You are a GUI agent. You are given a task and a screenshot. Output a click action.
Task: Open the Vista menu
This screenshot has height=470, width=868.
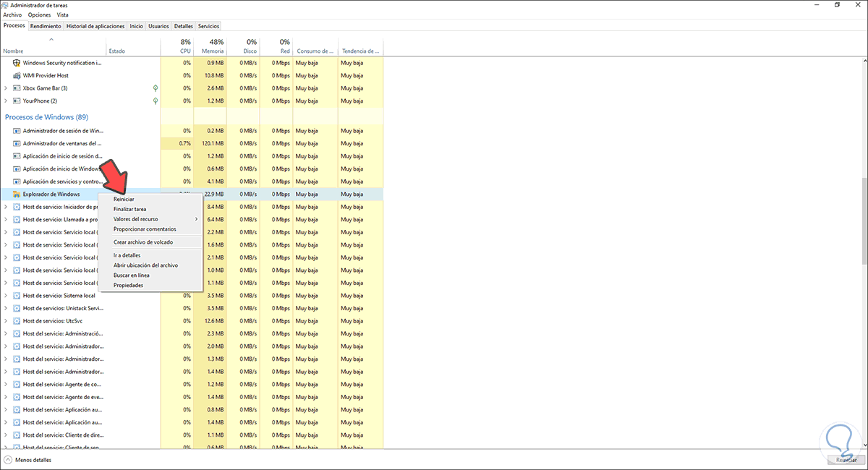[63, 14]
